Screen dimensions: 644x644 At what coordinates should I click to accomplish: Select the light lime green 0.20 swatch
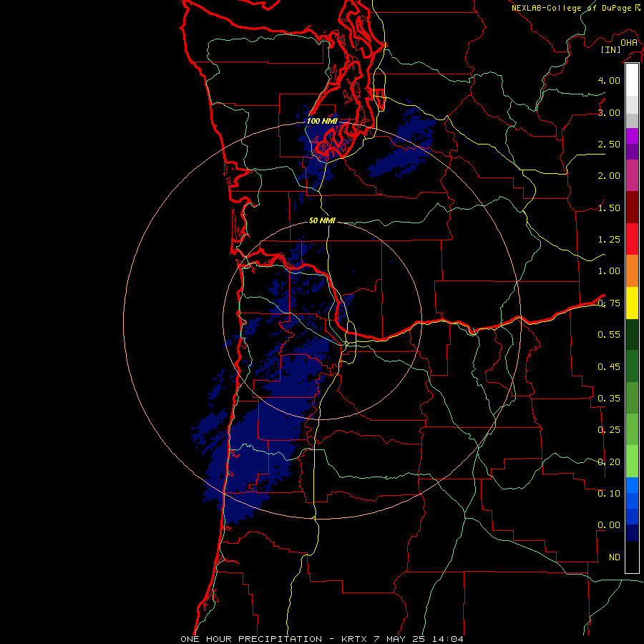point(632,462)
